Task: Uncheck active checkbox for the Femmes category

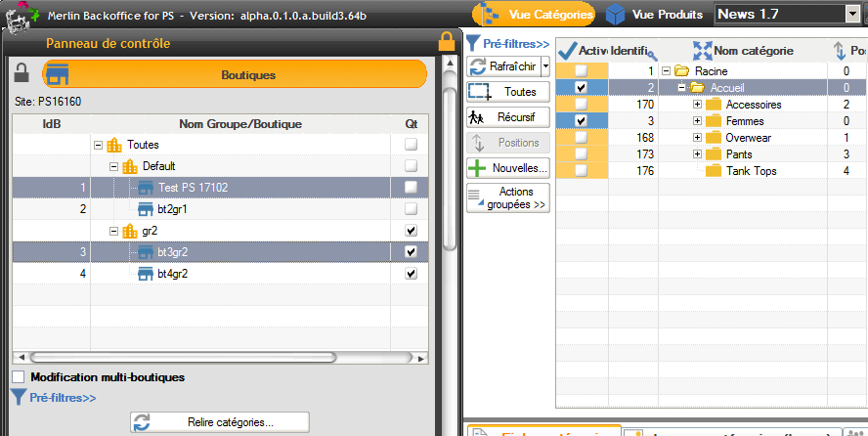Action: (581, 120)
